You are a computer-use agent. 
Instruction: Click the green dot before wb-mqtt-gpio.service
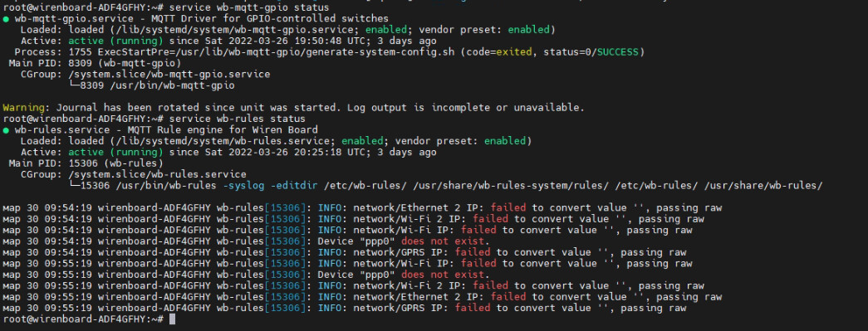(x=6, y=19)
